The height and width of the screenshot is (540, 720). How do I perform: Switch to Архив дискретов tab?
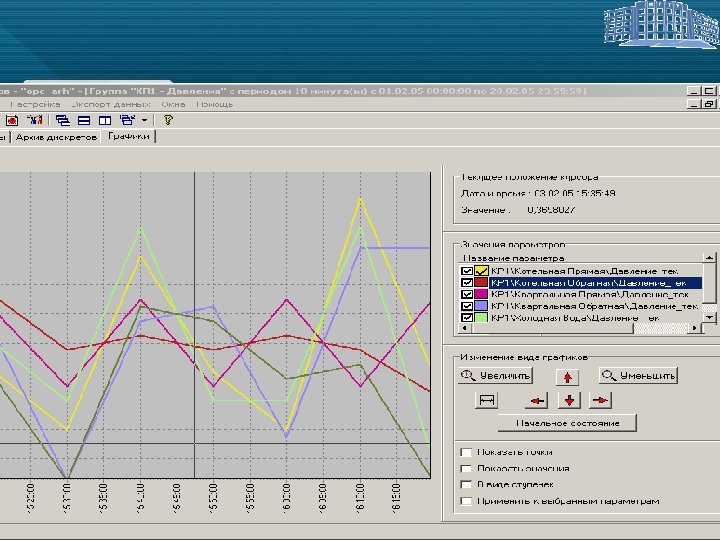(56, 137)
